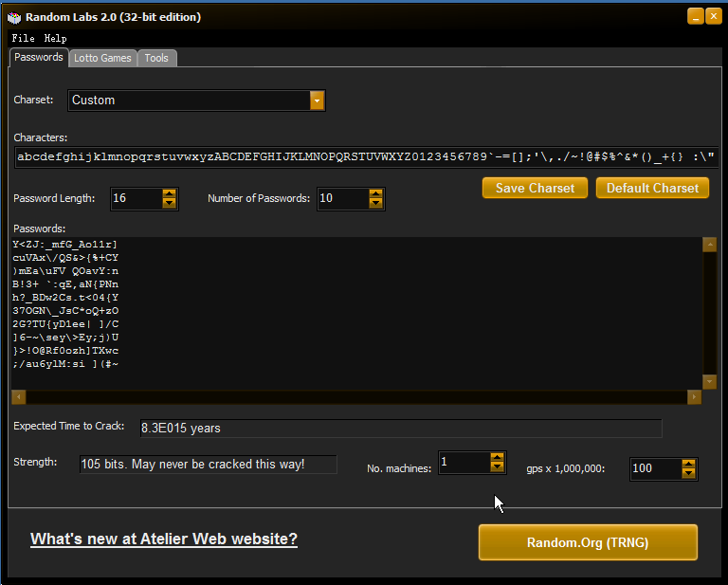
Task: Click the Random.Org (TRNG) button
Action: click(588, 542)
